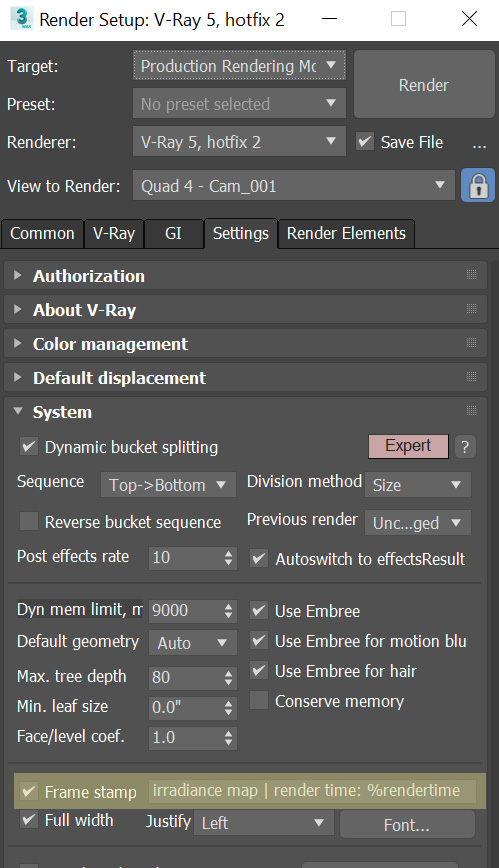Click the Color management rollout grip handle
Viewport: 499px width, 868px height.
point(471,343)
